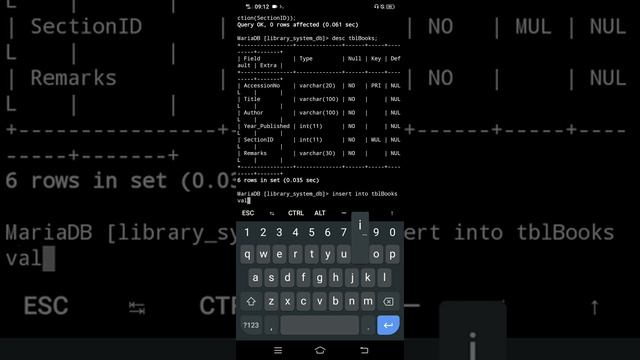This screenshot has height=360, width=640.
Task: Tap the terminal line ending in "val"
Action: [244, 200]
